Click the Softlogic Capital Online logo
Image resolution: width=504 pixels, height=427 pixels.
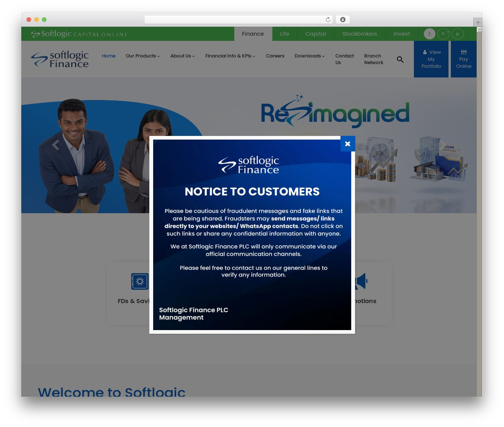(79, 34)
